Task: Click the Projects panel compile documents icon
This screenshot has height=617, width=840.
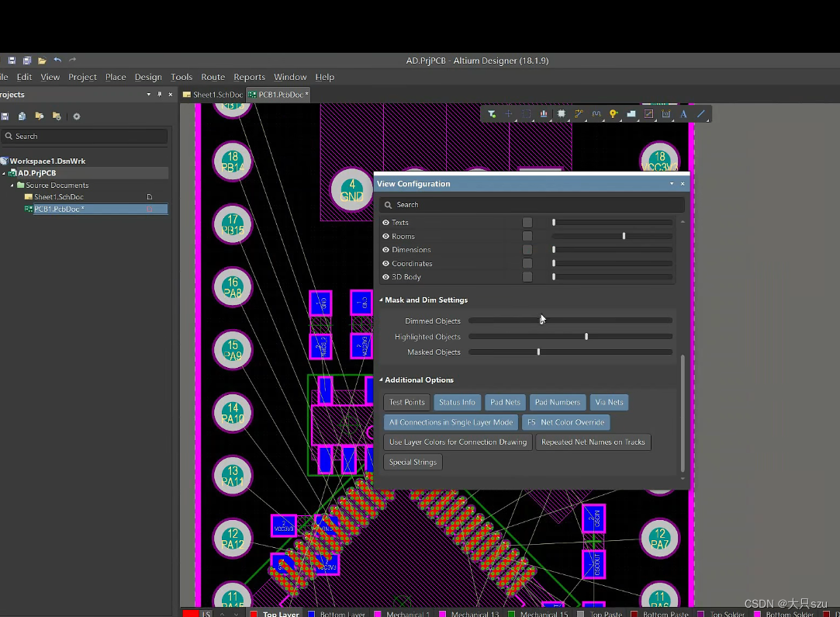Action: click(22, 116)
